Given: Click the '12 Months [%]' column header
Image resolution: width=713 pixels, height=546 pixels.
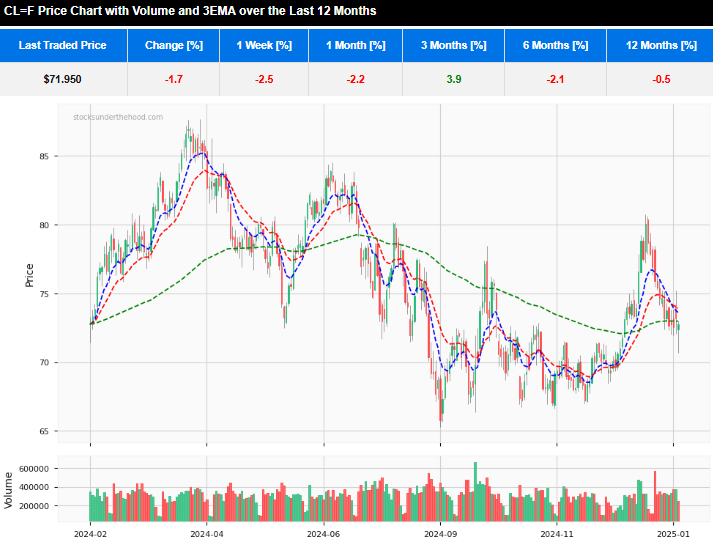Looking at the screenshot, I should [x=660, y=45].
